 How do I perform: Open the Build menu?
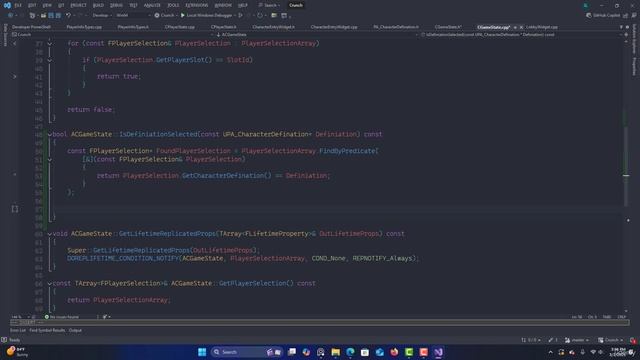(x=98, y=5)
